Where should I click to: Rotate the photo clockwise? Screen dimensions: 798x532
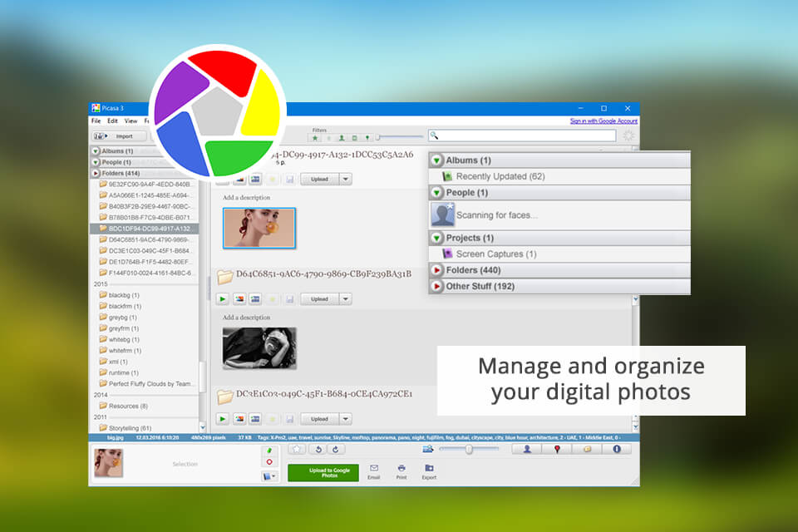pos(335,449)
